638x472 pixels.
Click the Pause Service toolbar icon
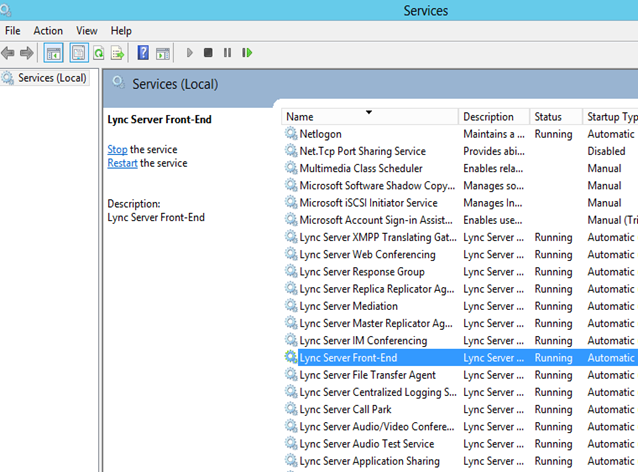(227, 53)
